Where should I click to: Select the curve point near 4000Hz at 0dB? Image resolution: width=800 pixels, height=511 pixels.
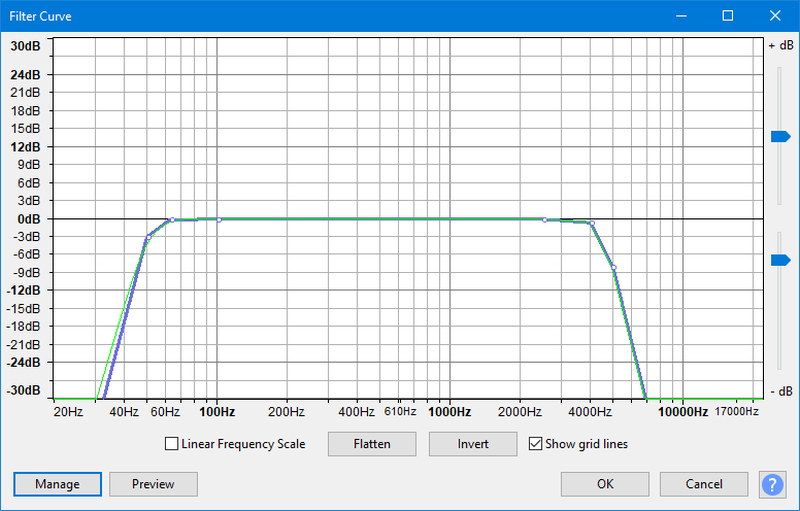[592, 223]
